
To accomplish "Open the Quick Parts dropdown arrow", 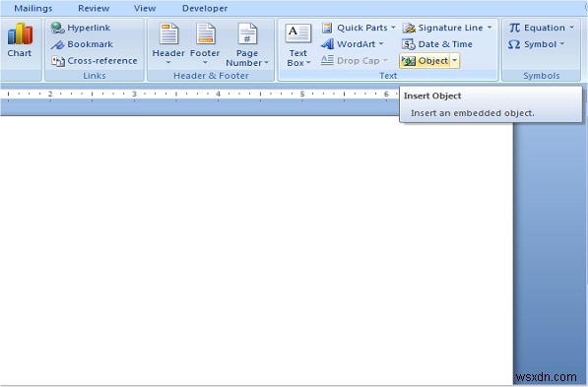I will click(393, 28).
